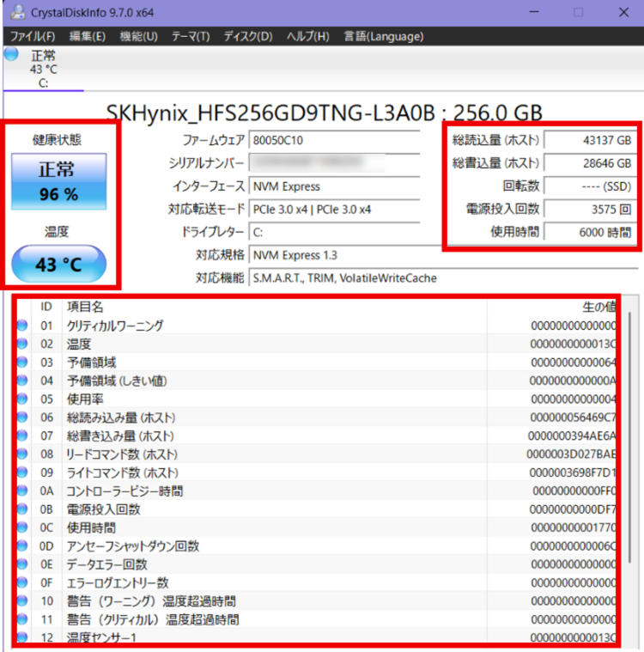Click status orb for クリティカルワーニング row
Image resolution: width=644 pixels, height=652 pixels.
click(22, 326)
